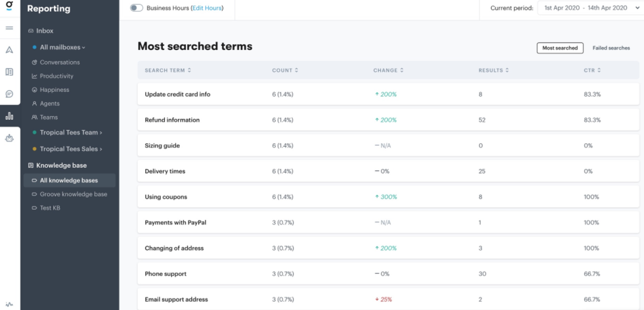Image resolution: width=644 pixels, height=310 pixels.
Task: Open the hamburger menu icon in left rail
Action: (9, 28)
